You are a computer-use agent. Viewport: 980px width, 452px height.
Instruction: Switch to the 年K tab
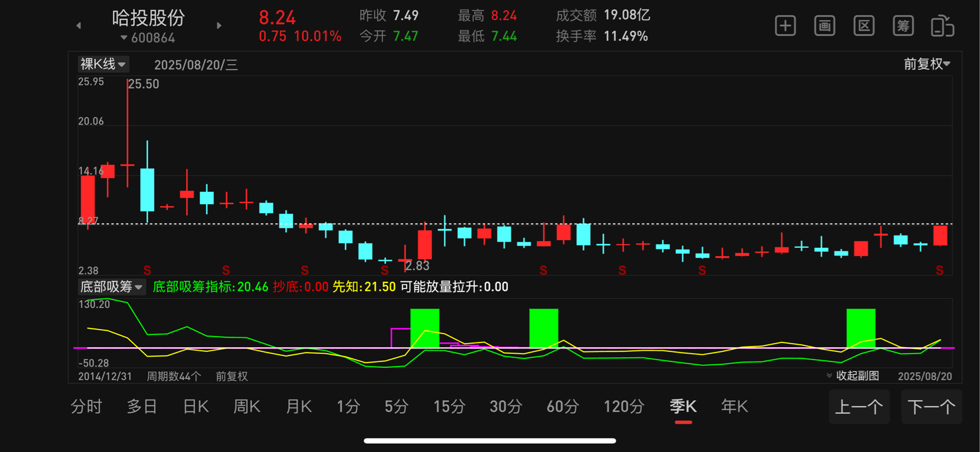pyautogui.click(x=735, y=407)
